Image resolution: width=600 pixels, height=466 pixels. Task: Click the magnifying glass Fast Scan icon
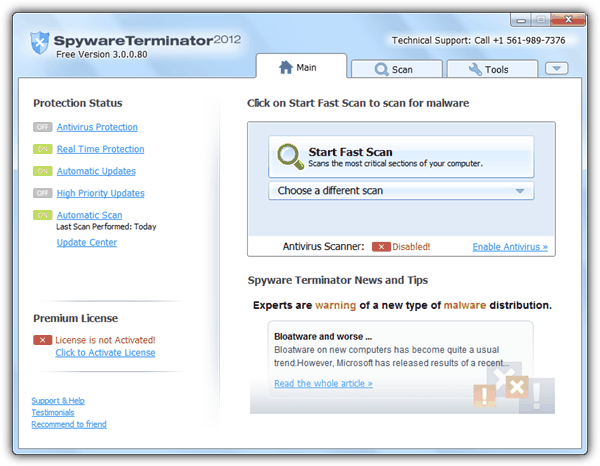point(290,156)
